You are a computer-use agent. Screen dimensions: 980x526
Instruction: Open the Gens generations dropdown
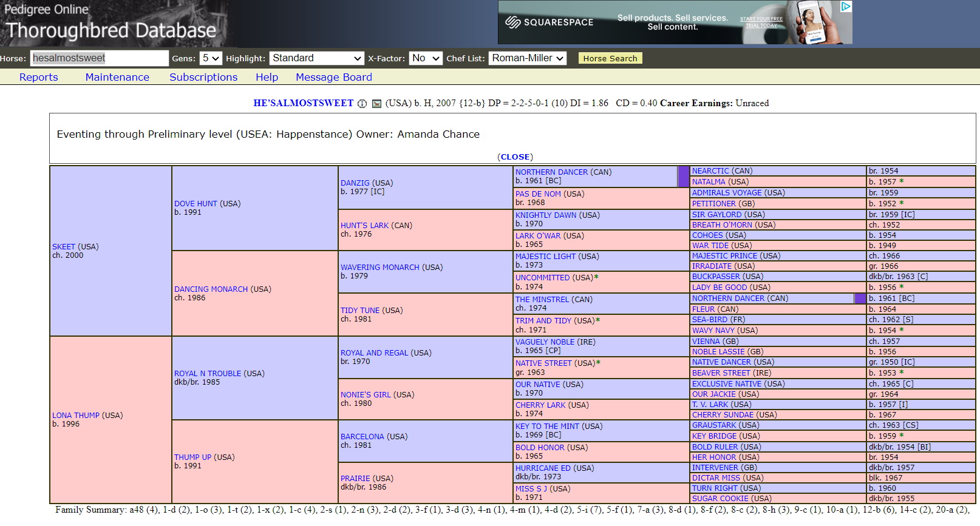(210, 58)
